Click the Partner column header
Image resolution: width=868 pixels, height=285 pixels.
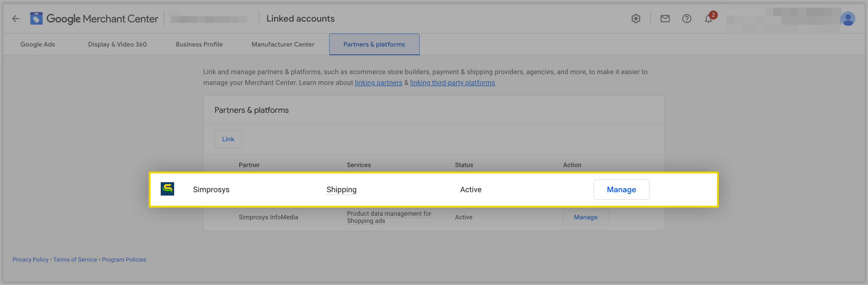click(x=249, y=165)
